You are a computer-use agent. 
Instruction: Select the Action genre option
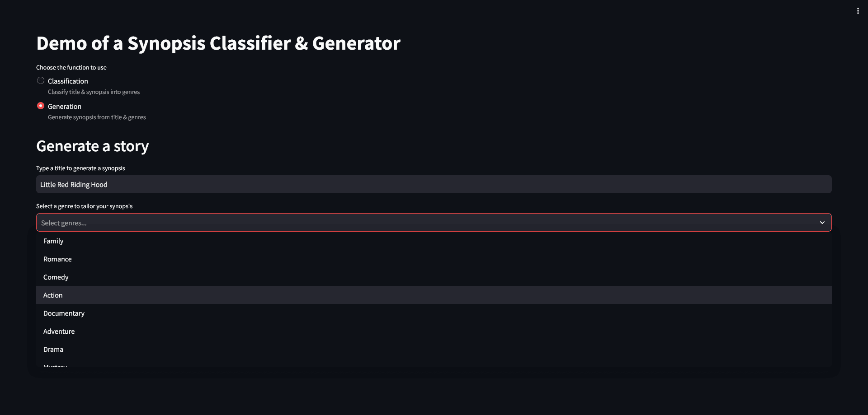point(53,295)
